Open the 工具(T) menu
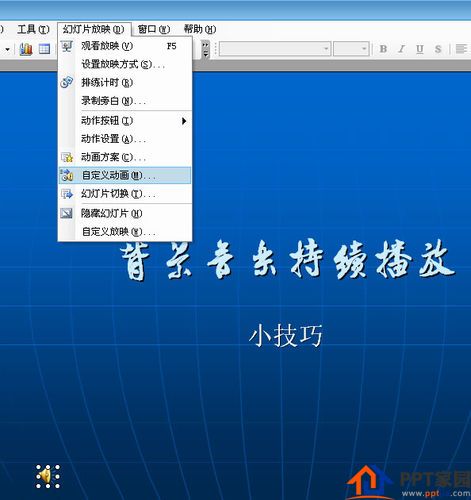The width and height of the screenshot is (471, 500). point(33,29)
